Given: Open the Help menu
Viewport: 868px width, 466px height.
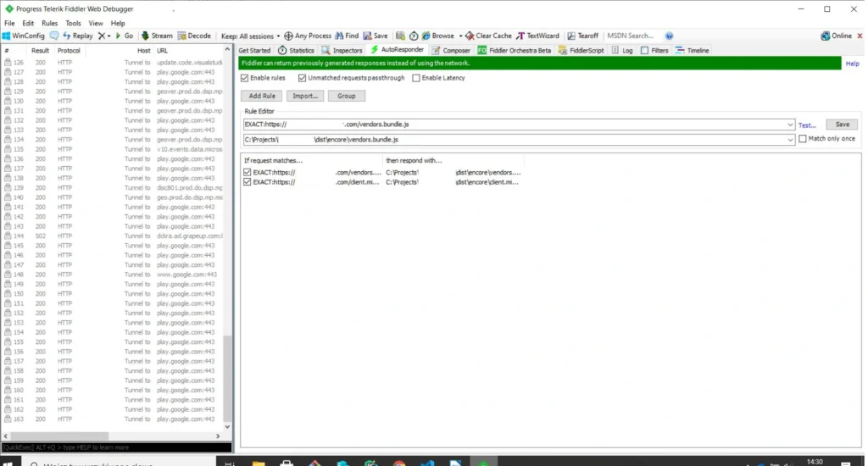Looking at the screenshot, I should click(118, 23).
